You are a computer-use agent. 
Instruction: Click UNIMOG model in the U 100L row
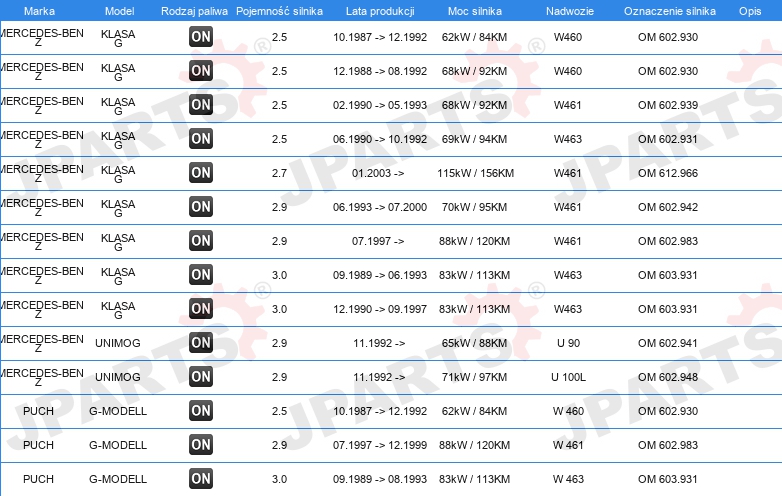tap(118, 377)
